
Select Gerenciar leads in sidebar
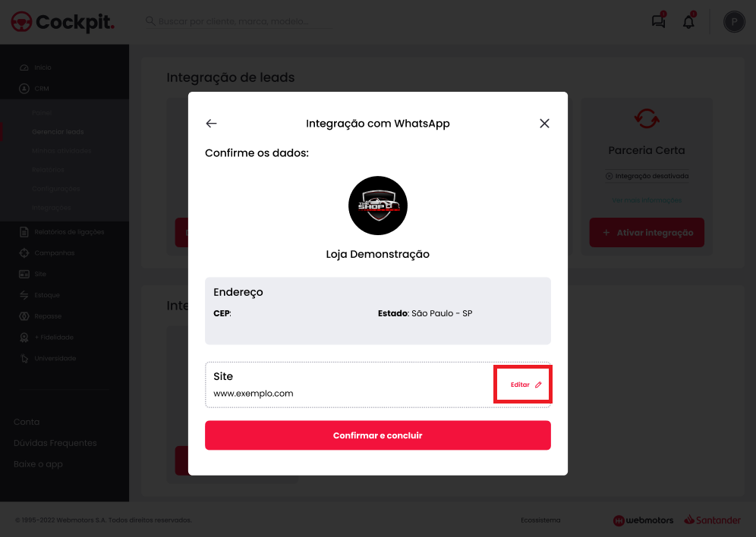[58, 131]
